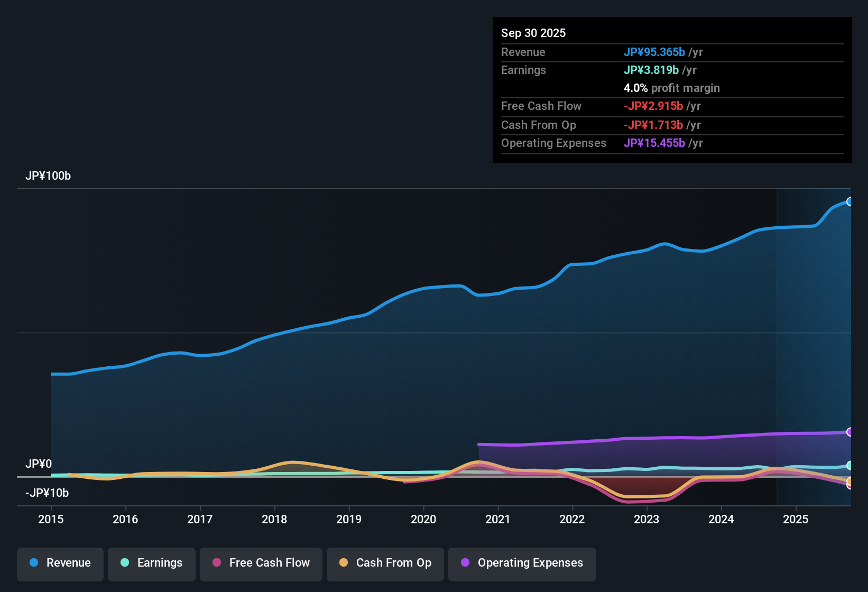Toggle the Operating Expenses series visibility

pos(522,563)
